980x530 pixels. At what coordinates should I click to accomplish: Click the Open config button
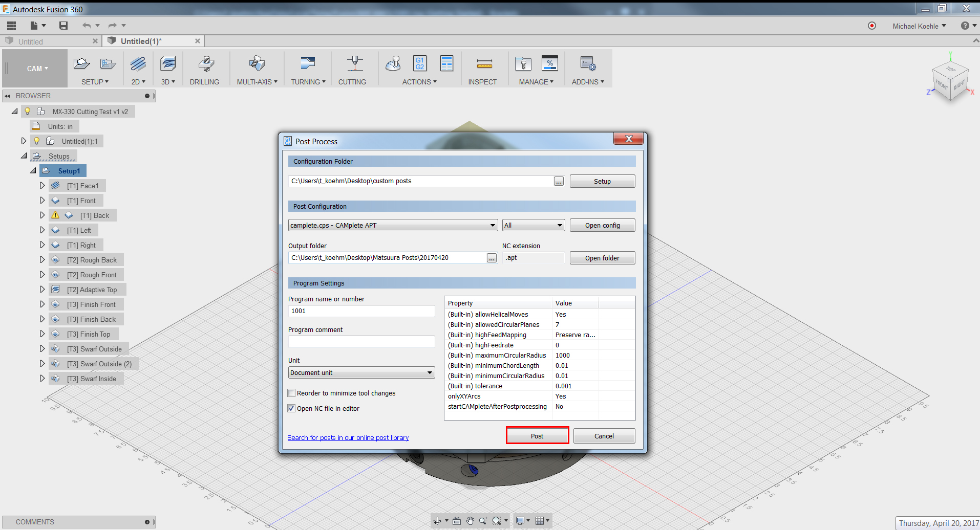[602, 225]
